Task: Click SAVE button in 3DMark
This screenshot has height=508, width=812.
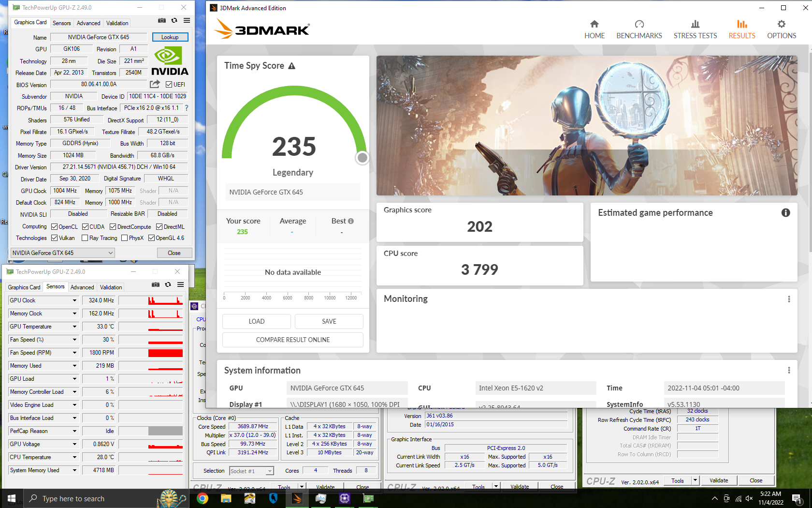Action: [329, 321]
